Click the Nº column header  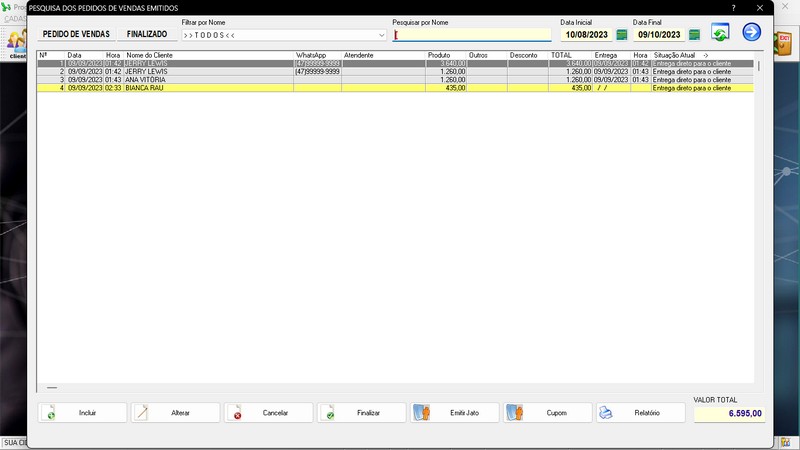[x=51, y=55]
